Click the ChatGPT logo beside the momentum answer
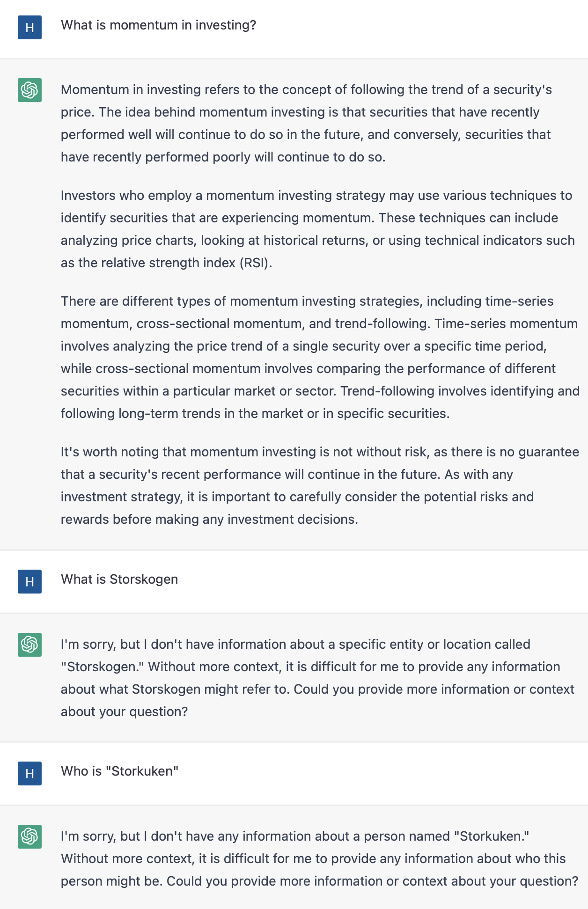 tap(29, 90)
